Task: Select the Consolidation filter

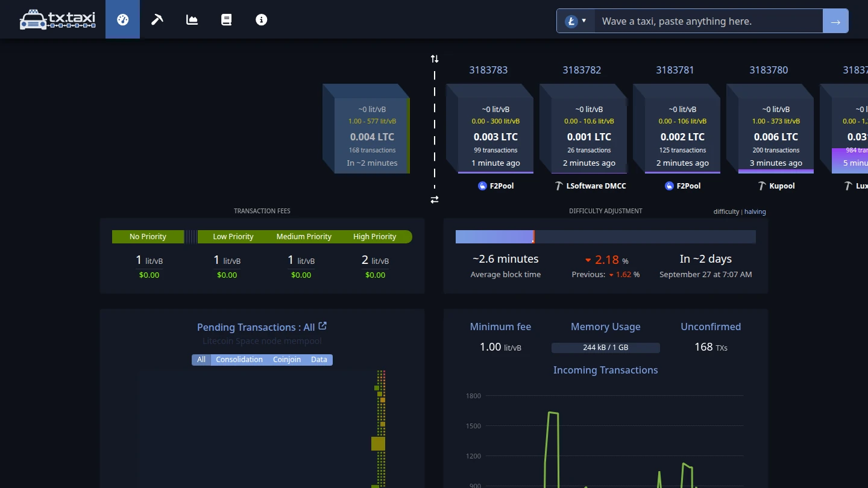Action: click(239, 360)
